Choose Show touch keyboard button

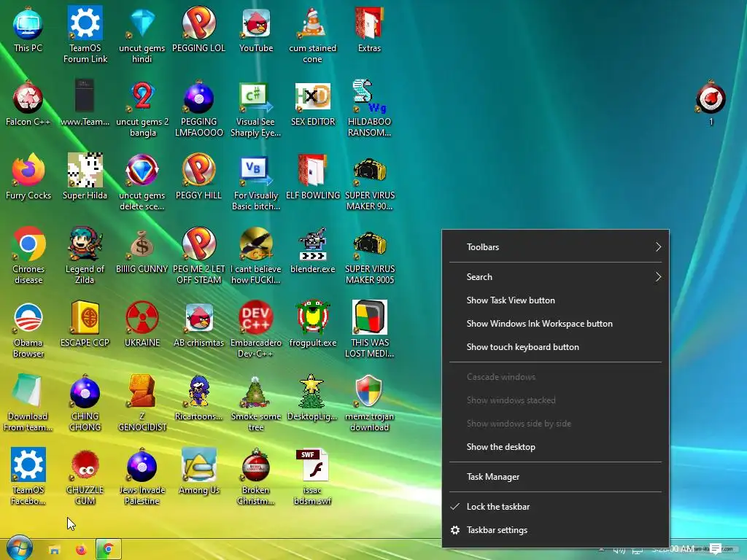[555, 346]
